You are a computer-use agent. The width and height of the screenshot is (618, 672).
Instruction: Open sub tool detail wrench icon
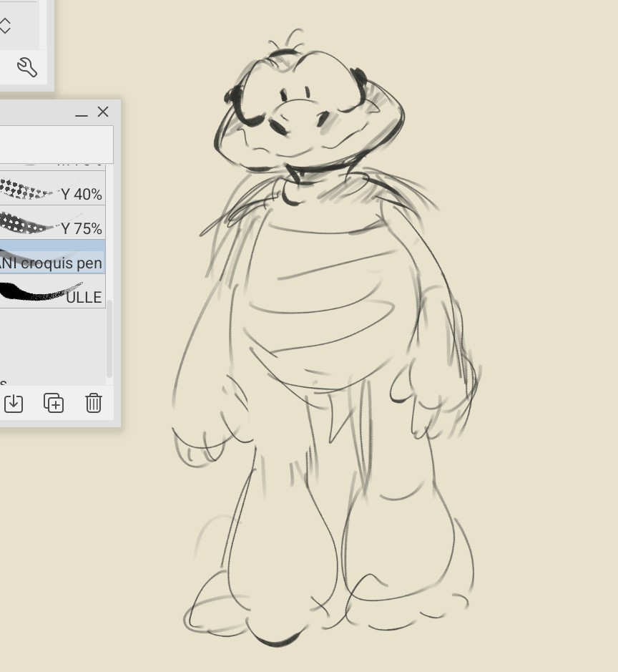click(x=26, y=67)
